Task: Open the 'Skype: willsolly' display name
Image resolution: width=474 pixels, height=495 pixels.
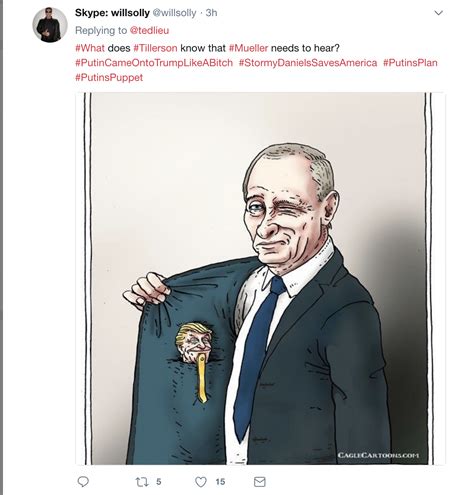Action: 112,13
